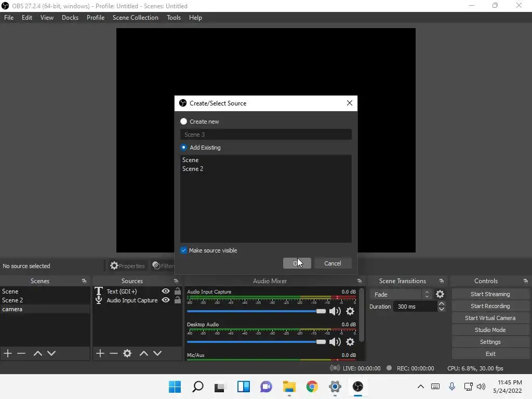Open source properties gear in Sources toolbar

pyautogui.click(x=127, y=353)
